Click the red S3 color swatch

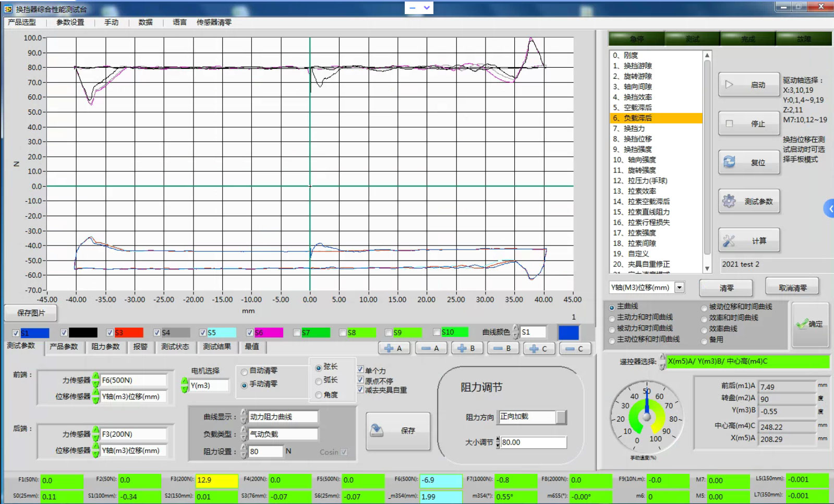(x=128, y=333)
